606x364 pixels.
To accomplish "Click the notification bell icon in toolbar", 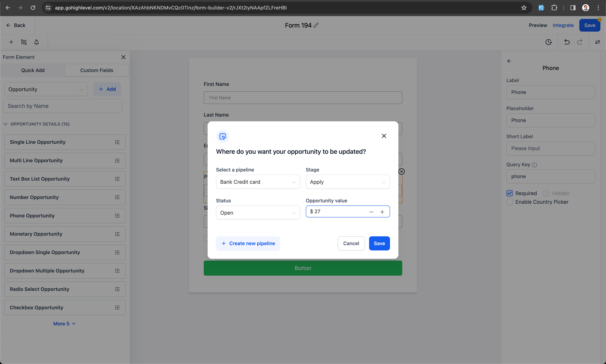I will pyautogui.click(x=36, y=42).
